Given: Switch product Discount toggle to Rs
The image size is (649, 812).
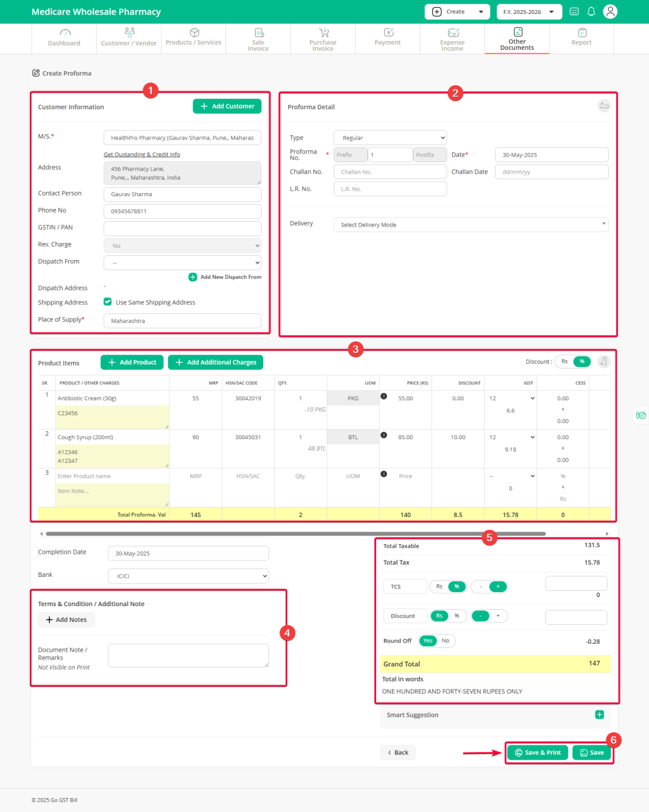Looking at the screenshot, I should pyautogui.click(x=565, y=362).
